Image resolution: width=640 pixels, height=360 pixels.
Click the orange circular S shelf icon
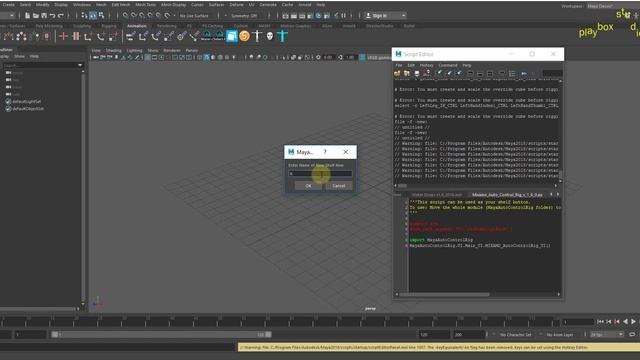pos(244,36)
